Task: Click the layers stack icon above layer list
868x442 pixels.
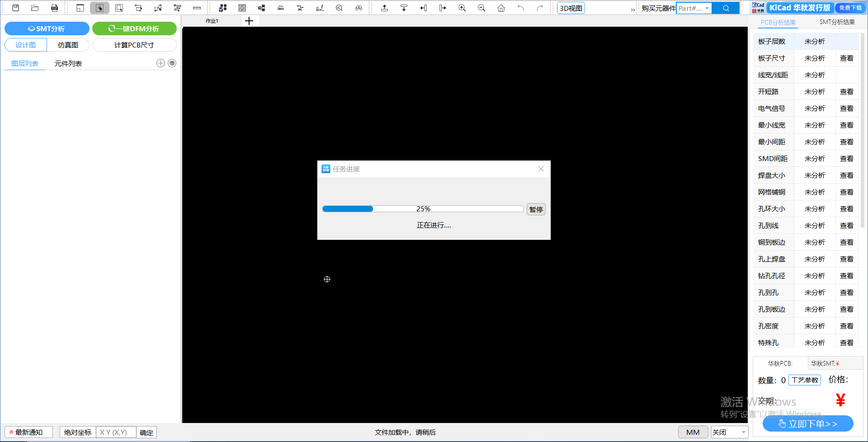Action: [x=172, y=63]
